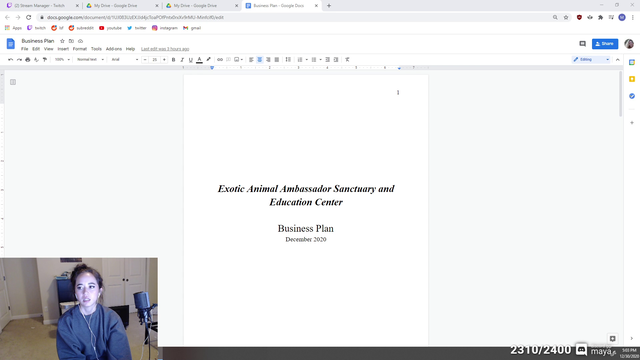Click the undo arrow in the toolbar

(x=11, y=60)
